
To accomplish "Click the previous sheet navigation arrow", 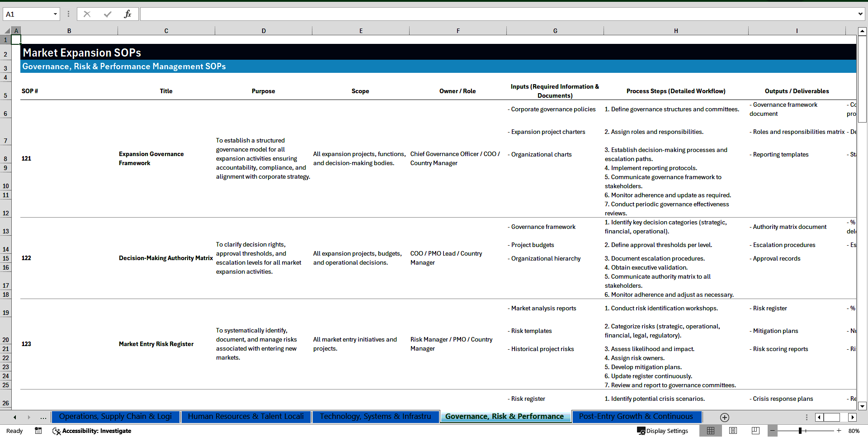I will (14, 417).
